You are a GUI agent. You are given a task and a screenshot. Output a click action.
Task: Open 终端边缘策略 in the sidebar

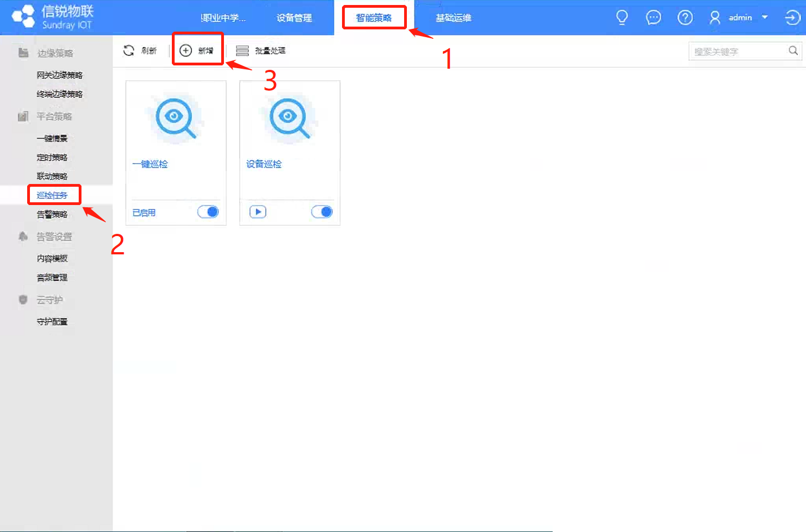[x=59, y=94]
